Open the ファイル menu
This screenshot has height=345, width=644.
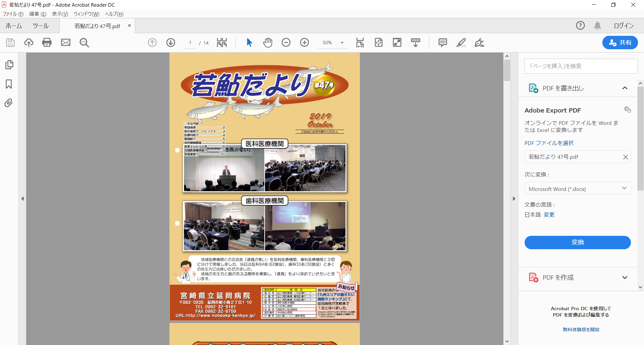(13, 14)
